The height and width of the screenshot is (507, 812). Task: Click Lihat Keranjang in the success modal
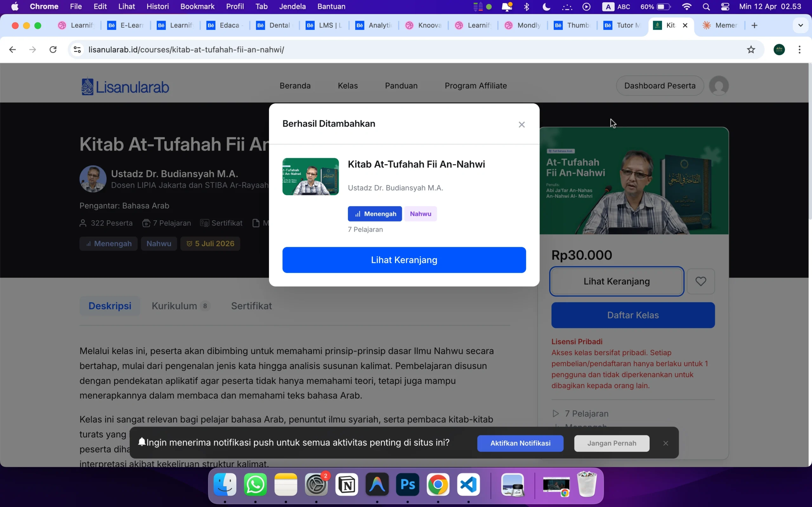pyautogui.click(x=404, y=260)
